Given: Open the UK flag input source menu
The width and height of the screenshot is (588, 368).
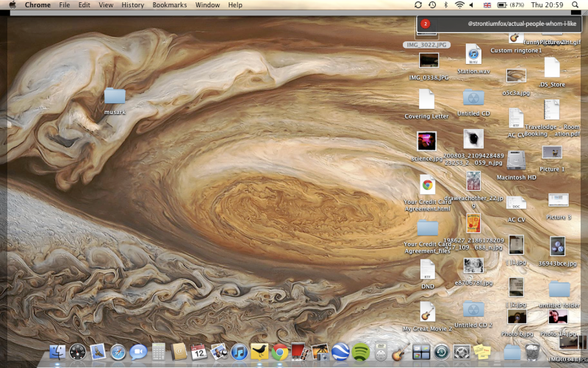Looking at the screenshot, I should click(488, 5).
